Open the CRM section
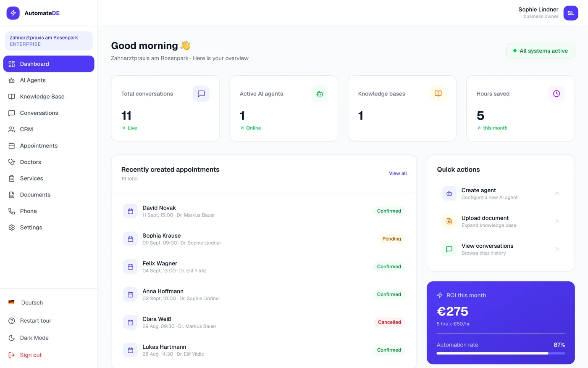588x368 pixels. tap(49, 130)
